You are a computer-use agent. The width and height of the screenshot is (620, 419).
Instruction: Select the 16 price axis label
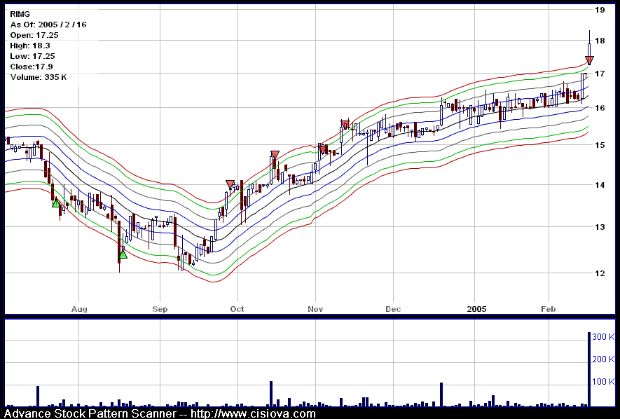tap(600, 108)
